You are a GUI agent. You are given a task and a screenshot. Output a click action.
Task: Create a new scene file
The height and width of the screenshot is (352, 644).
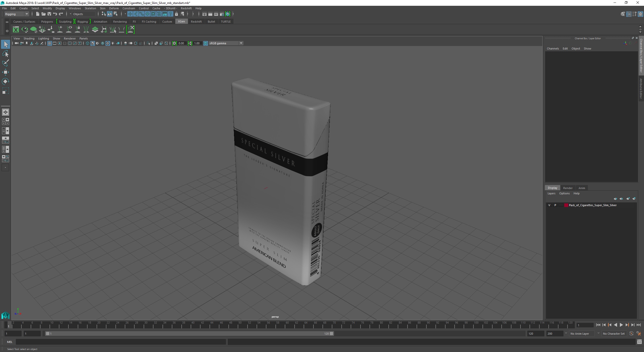(x=37, y=14)
